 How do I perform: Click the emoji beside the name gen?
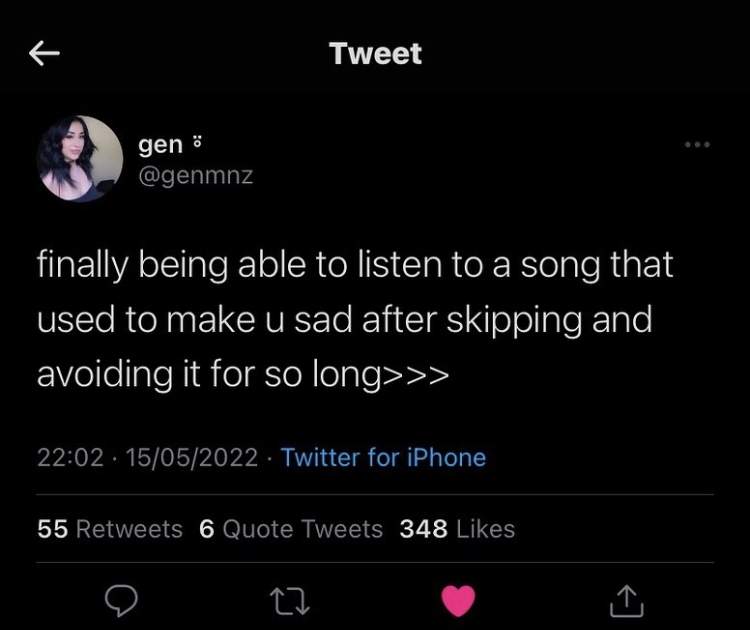coord(196,144)
